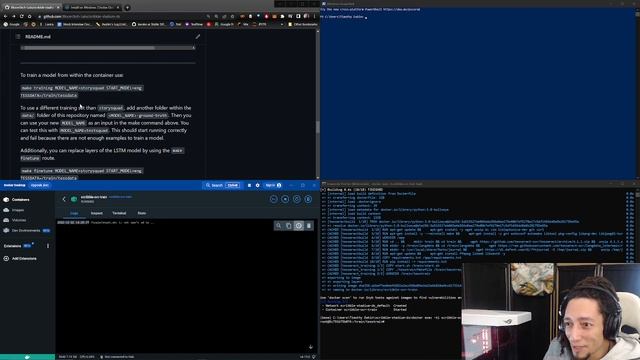Switch to the Stats tab

142,213
